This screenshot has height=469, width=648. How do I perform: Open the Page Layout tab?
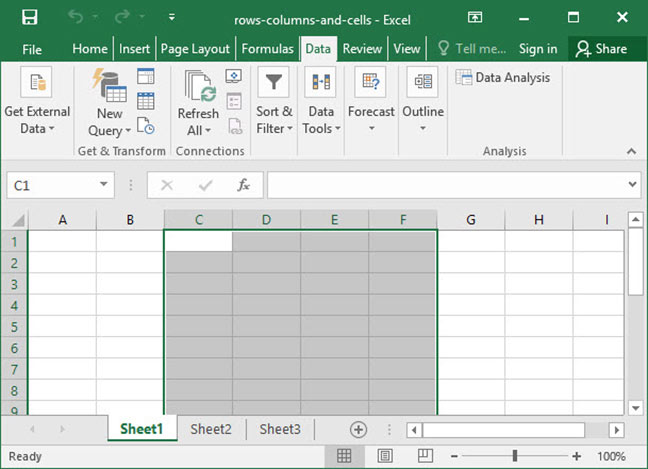pos(195,49)
